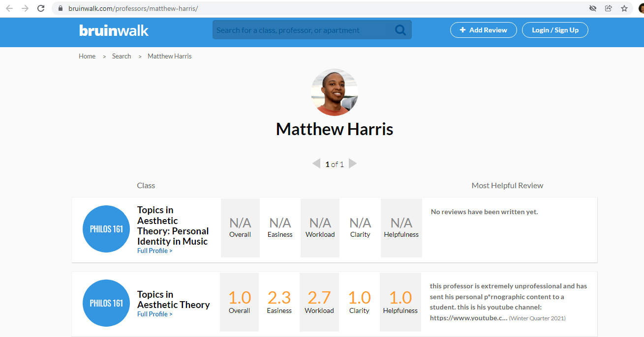Go to previous page with left triangle
644x337 pixels.
(x=316, y=164)
